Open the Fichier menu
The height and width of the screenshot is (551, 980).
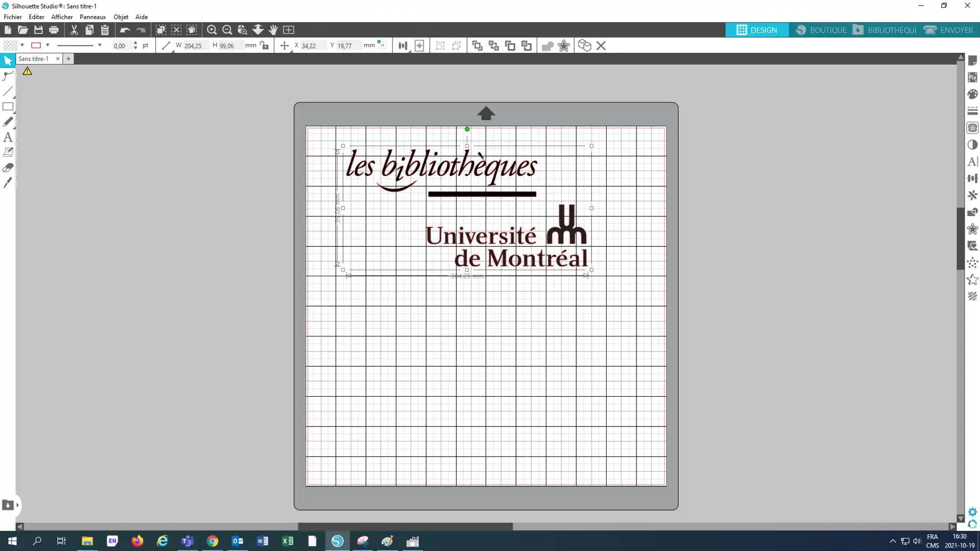[x=13, y=17]
